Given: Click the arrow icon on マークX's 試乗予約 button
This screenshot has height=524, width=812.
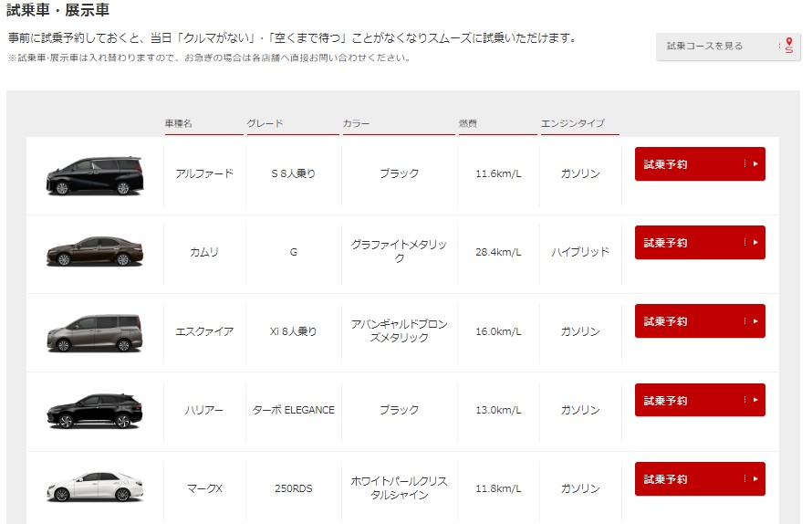Looking at the screenshot, I should pos(755,479).
